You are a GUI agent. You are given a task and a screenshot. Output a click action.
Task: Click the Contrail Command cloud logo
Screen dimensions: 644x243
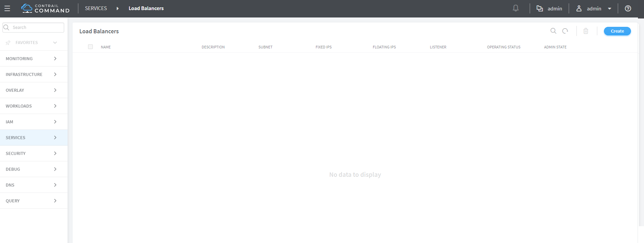click(27, 8)
